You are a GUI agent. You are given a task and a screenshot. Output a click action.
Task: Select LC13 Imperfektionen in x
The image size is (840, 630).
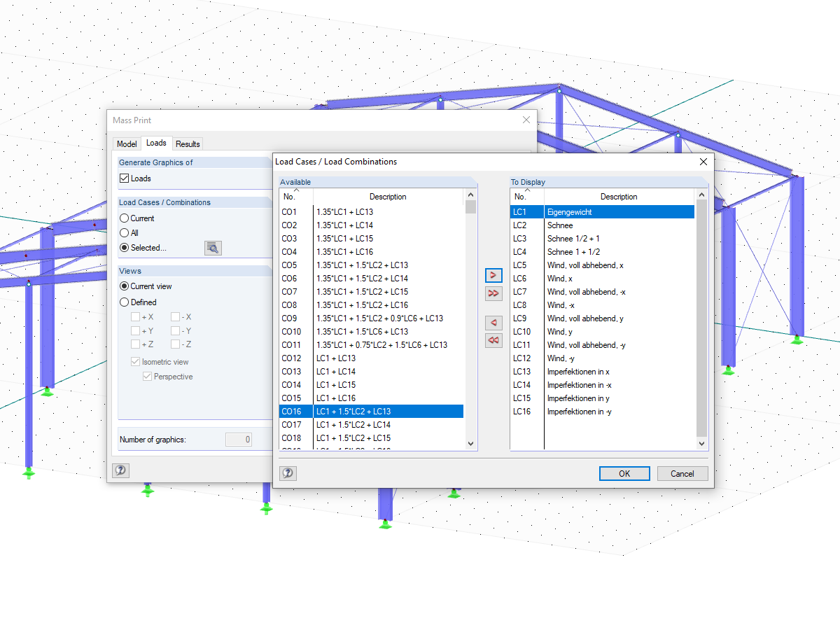coord(602,372)
